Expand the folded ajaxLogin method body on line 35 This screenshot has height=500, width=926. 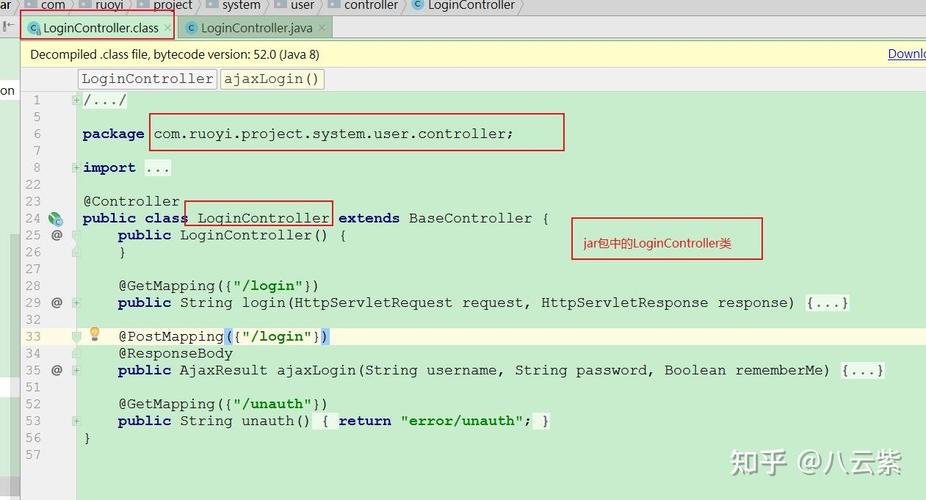pos(863,370)
